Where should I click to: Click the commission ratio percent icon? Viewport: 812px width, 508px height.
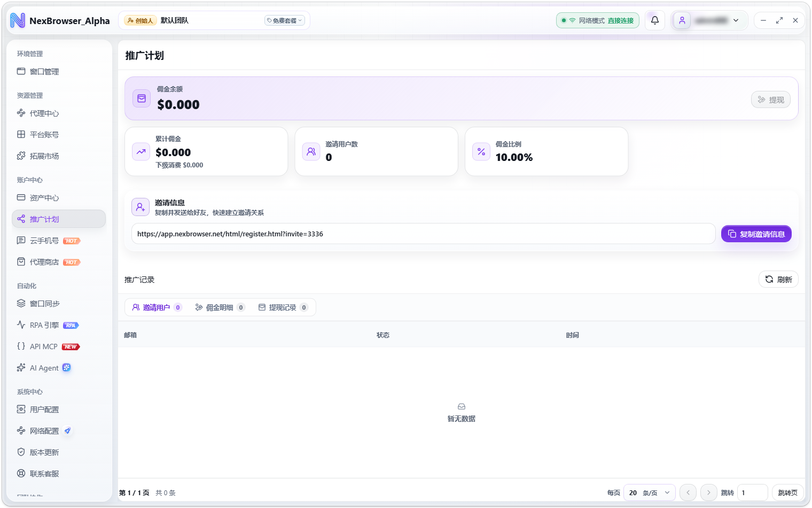tap(481, 151)
